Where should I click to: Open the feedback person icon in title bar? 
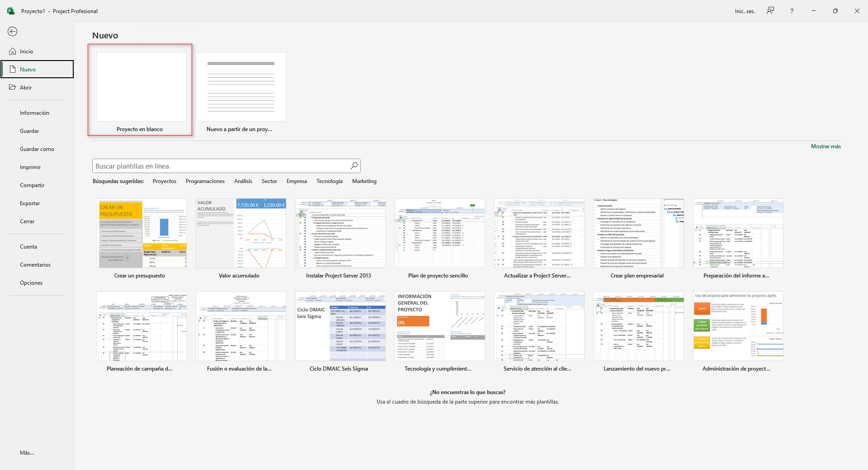pos(770,11)
